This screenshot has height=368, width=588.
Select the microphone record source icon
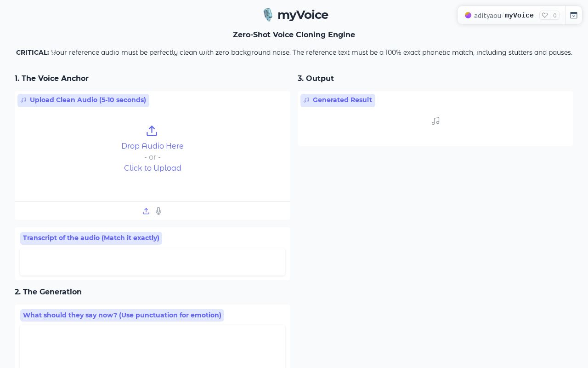[158, 211]
